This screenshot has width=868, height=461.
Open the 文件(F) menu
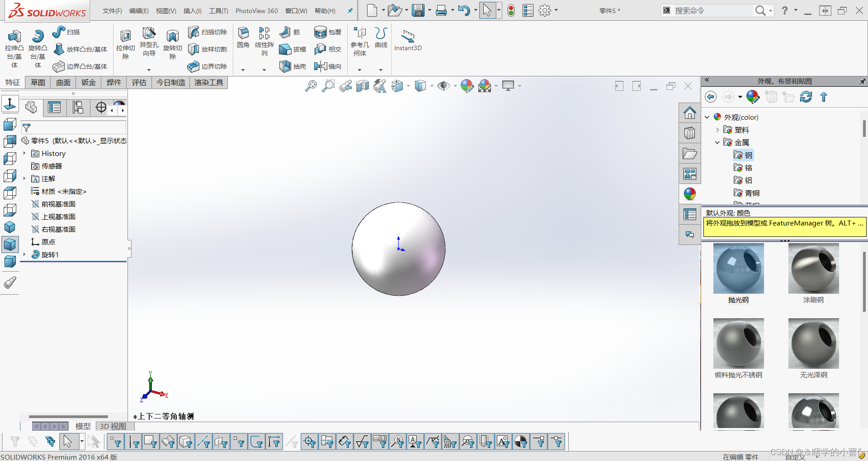tap(112, 11)
